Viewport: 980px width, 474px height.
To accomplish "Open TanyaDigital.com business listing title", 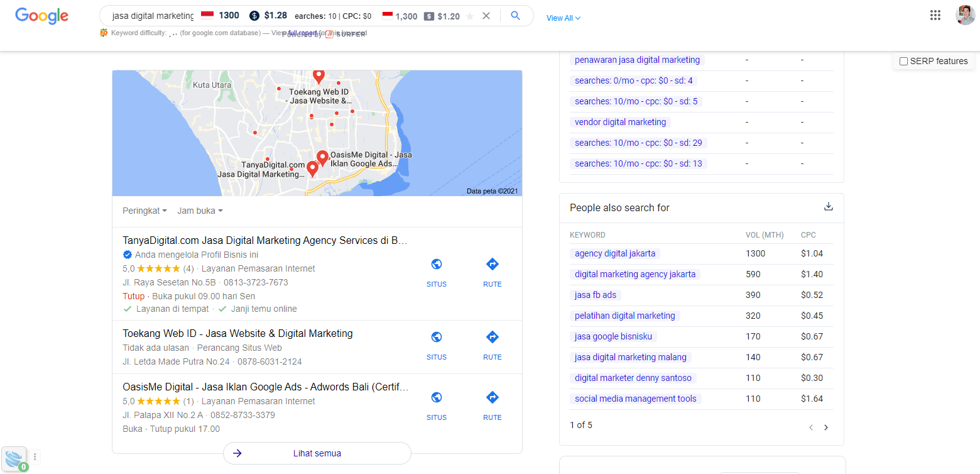I will pos(266,240).
